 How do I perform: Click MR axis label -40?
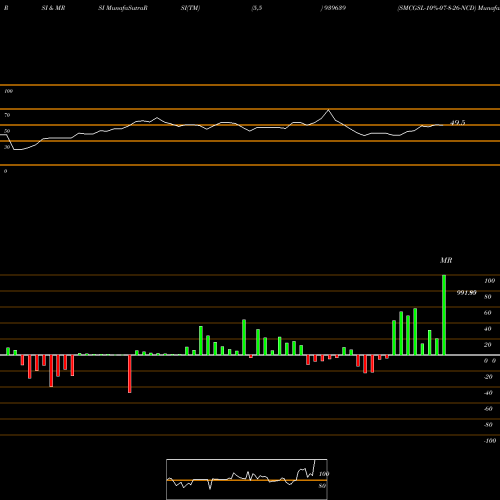488,393
